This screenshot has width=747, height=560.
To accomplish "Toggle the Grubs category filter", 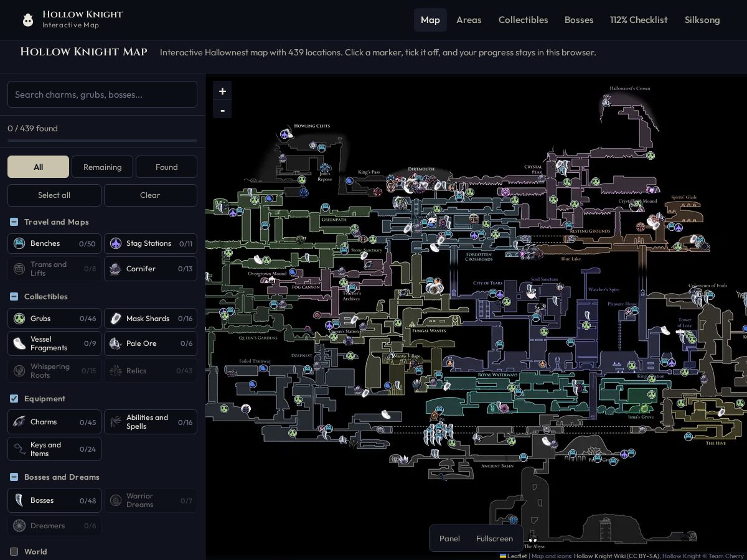I will coord(54,319).
